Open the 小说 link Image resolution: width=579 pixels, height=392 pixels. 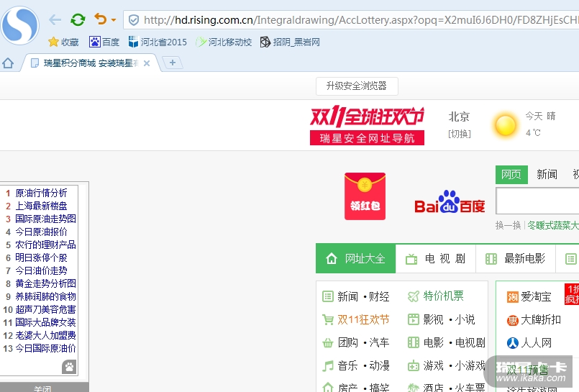pos(465,319)
